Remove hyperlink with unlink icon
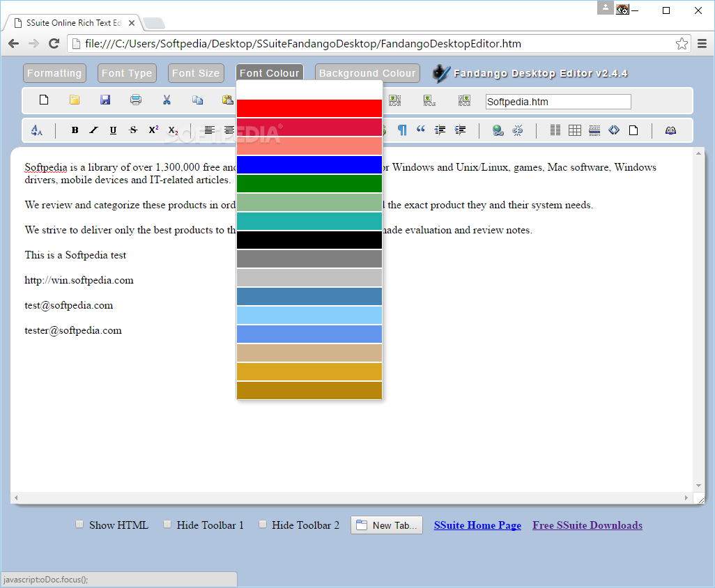 coord(518,131)
